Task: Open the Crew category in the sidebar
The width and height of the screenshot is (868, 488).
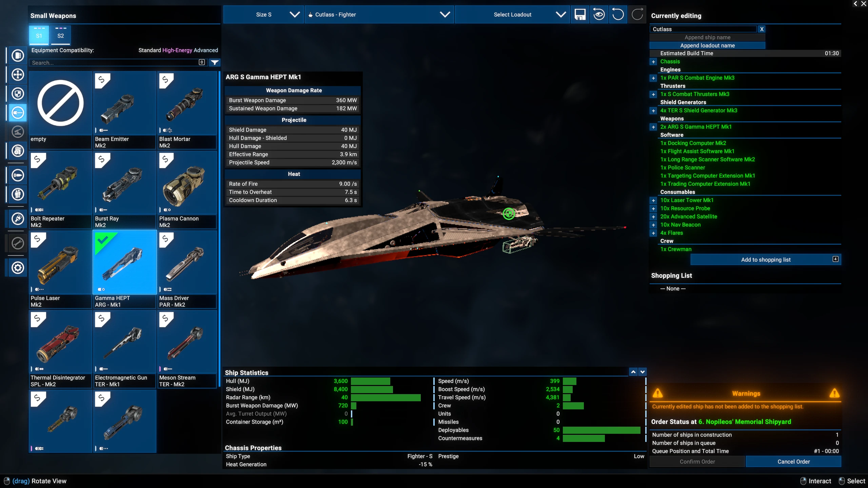Action: [18, 194]
